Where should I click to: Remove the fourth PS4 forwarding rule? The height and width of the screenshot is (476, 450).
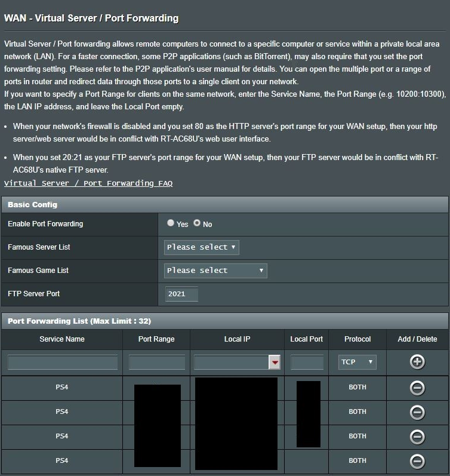417,461
